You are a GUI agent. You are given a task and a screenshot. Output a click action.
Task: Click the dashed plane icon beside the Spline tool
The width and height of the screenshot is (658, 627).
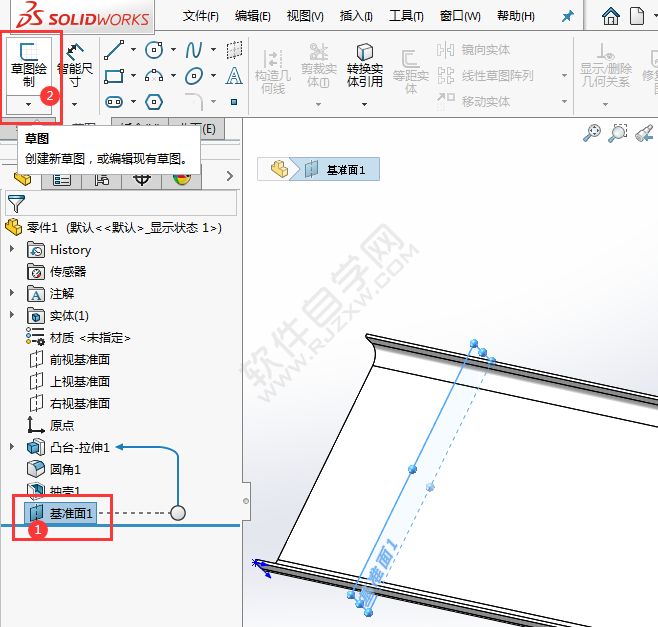234,50
